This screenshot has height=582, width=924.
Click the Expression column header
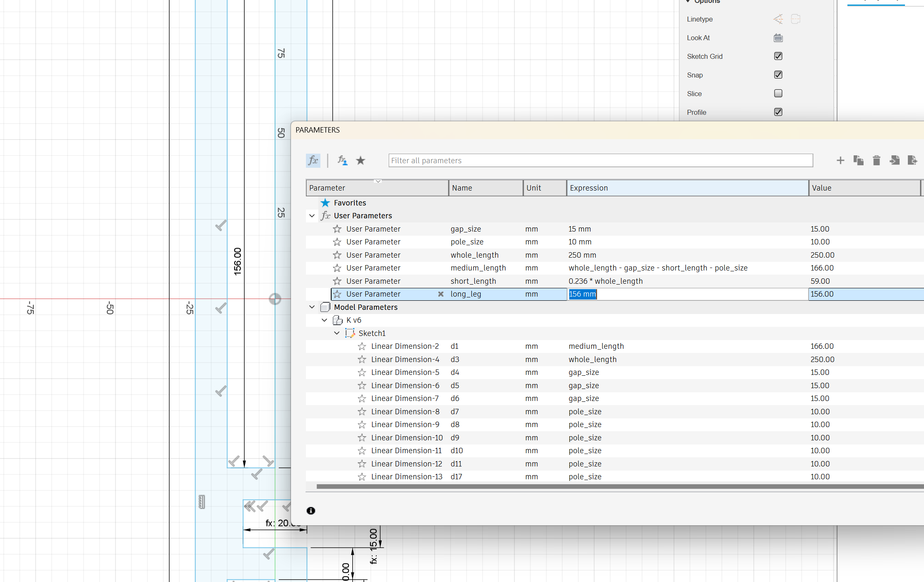tap(688, 188)
